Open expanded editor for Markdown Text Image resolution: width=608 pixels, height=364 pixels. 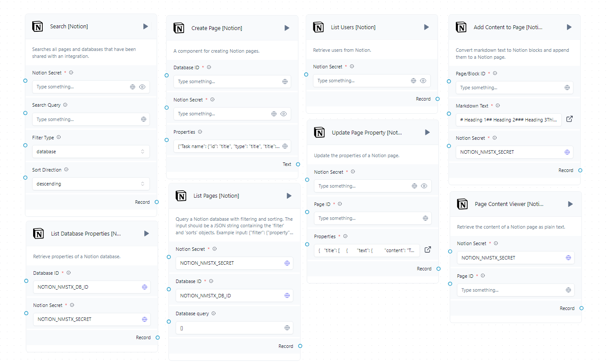[x=569, y=119]
